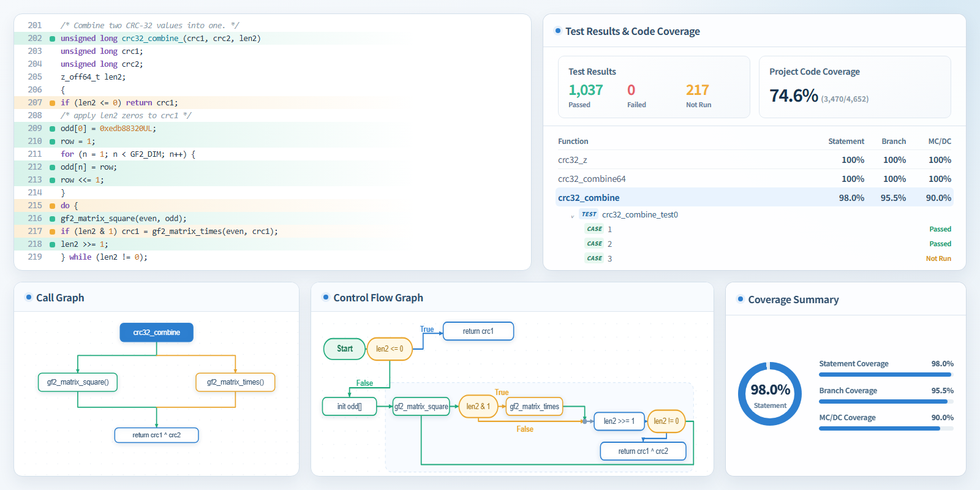Click the blue dot beside Call Graph title
This screenshot has height=490, width=980.
(x=28, y=297)
